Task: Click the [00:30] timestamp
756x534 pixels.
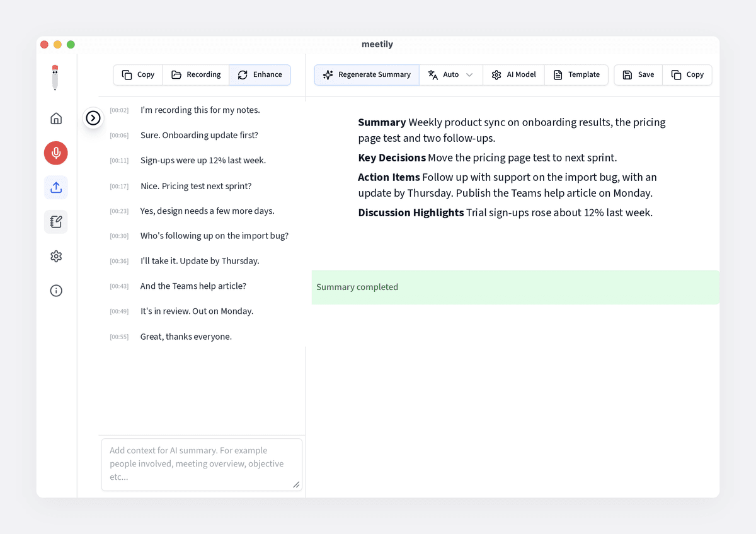Action: click(x=119, y=236)
